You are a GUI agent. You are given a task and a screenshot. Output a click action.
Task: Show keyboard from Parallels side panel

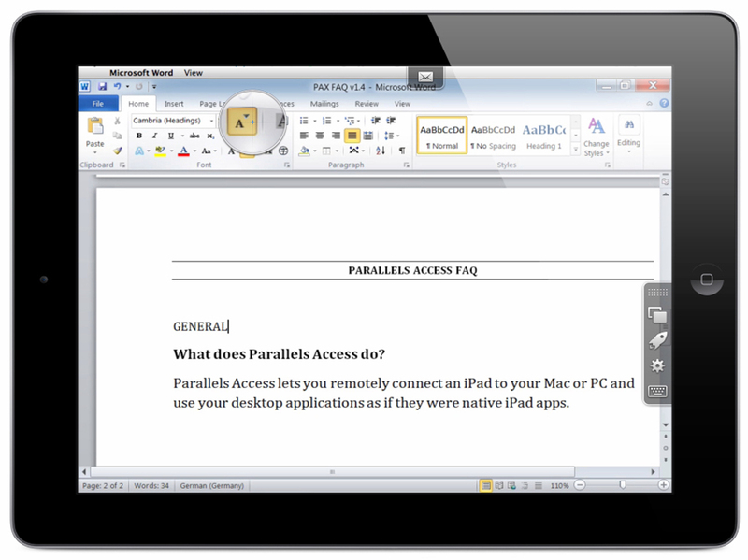click(x=657, y=392)
